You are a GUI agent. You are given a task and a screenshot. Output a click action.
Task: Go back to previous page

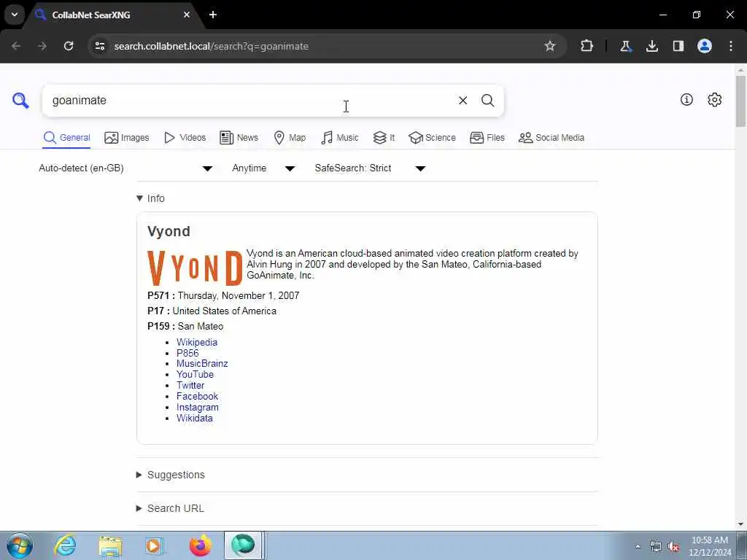(16, 46)
